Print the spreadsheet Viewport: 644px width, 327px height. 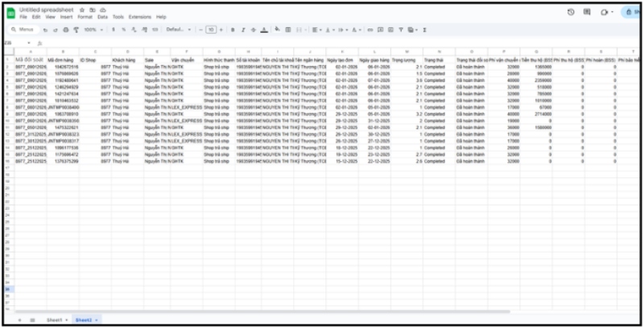coord(66,30)
